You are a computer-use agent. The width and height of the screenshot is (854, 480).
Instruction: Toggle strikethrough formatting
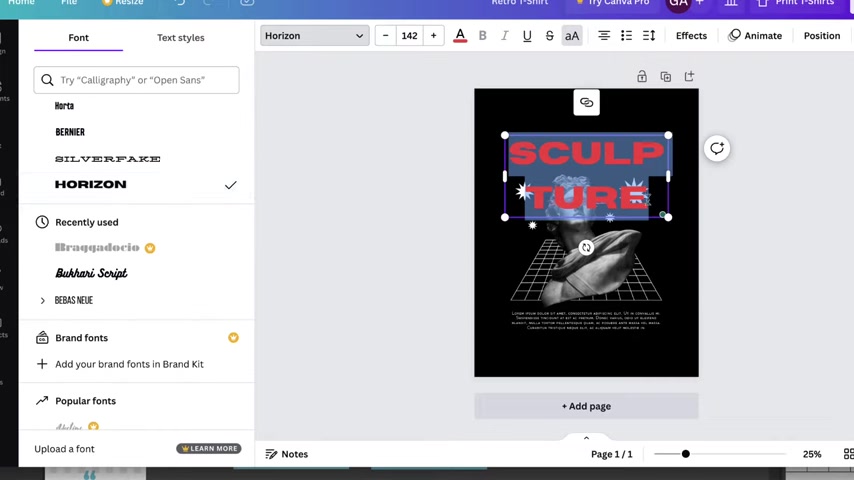click(550, 36)
